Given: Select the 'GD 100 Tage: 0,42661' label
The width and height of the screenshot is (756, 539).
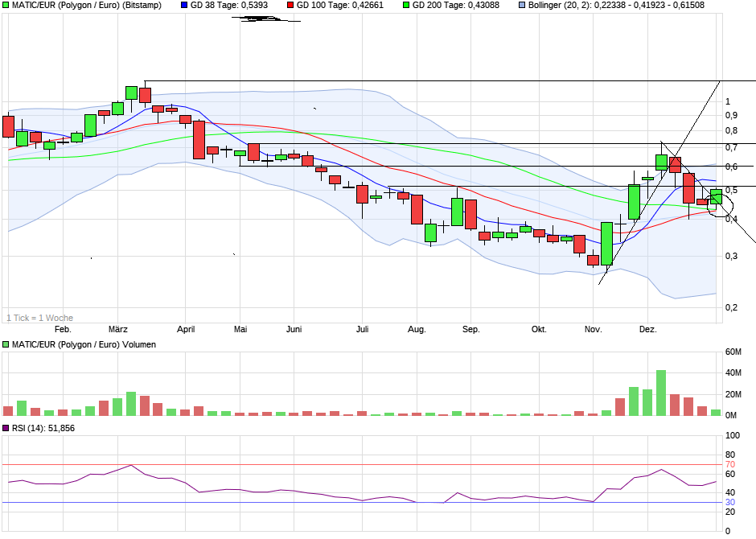Looking at the screenshot, I should click(340, 6).
